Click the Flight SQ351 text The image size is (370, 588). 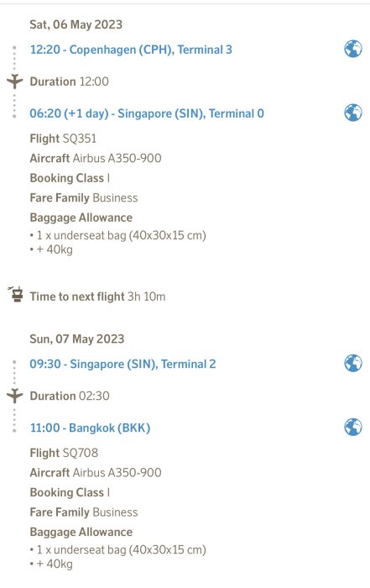63,139
